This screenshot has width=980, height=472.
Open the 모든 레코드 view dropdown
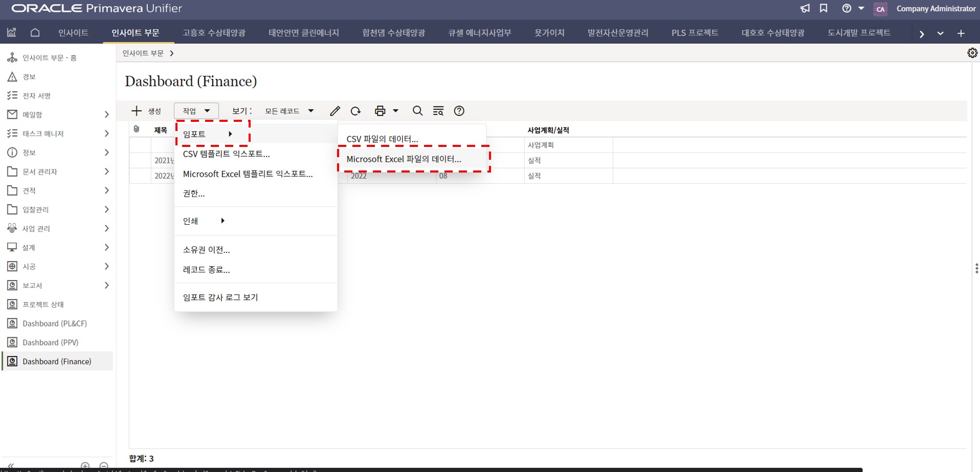coord(289,111)
